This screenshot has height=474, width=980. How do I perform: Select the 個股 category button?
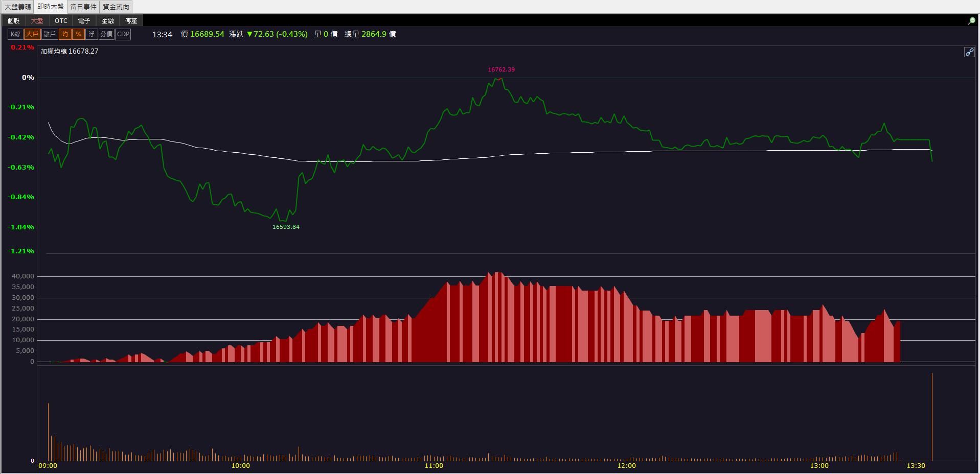[13, 21]
